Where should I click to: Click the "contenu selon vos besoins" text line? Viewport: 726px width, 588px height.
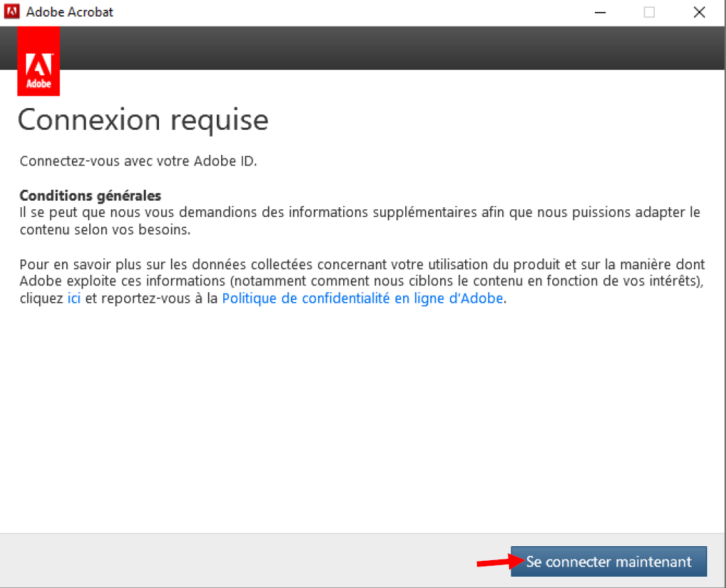point(105,229)
